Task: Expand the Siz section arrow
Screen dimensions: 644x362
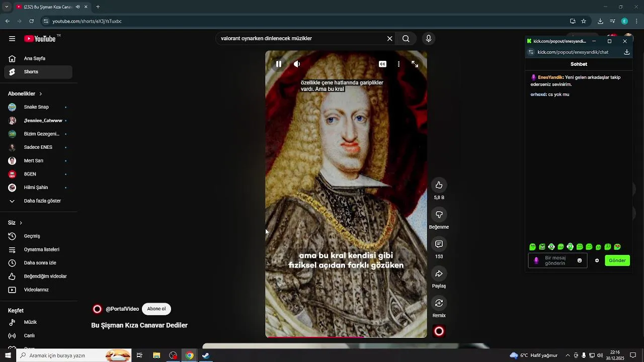Action: [21, 223]
